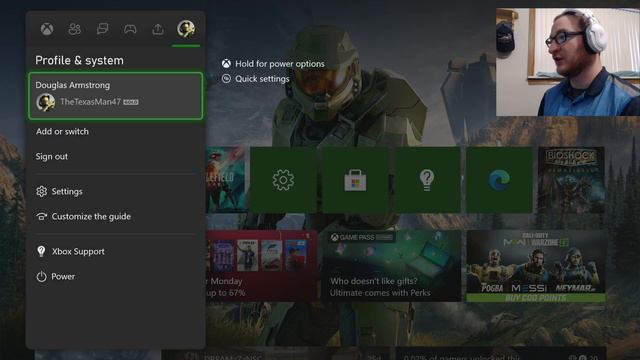Viewport: 640px width, 360px height.
Task: Click the Profile & system heading
Action: (79, 60)
